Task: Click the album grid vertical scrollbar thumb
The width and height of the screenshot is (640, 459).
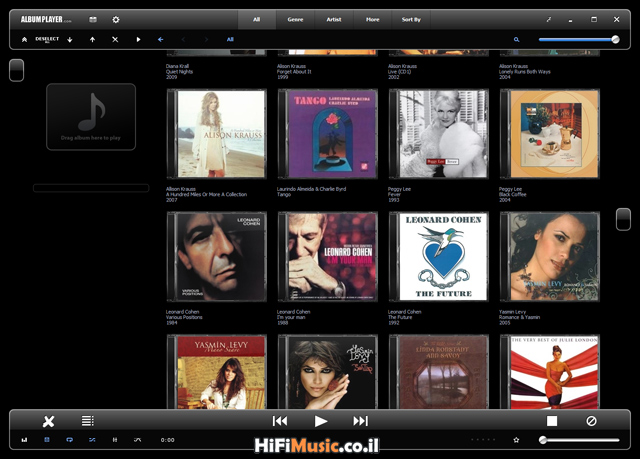Action: pyautogui.click(x=623, y=219)
